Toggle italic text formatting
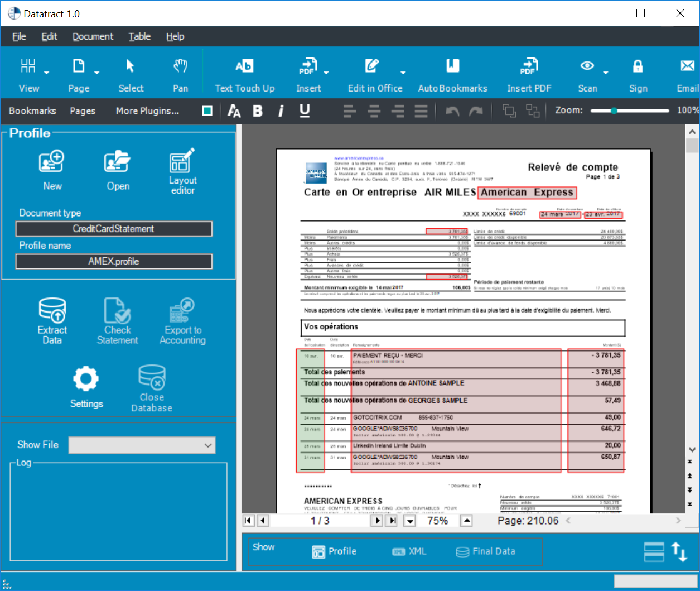The image size is (700, 591). click(x=281, y=111)
